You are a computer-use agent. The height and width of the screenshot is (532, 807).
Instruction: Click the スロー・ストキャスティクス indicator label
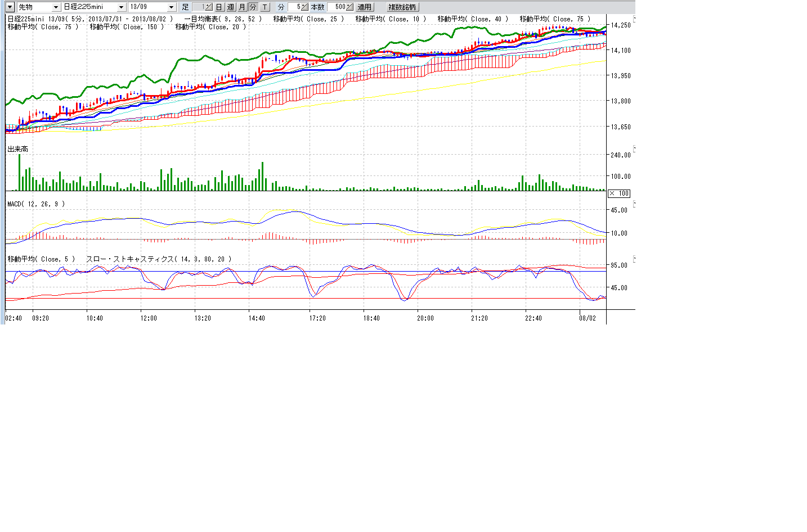158,259
